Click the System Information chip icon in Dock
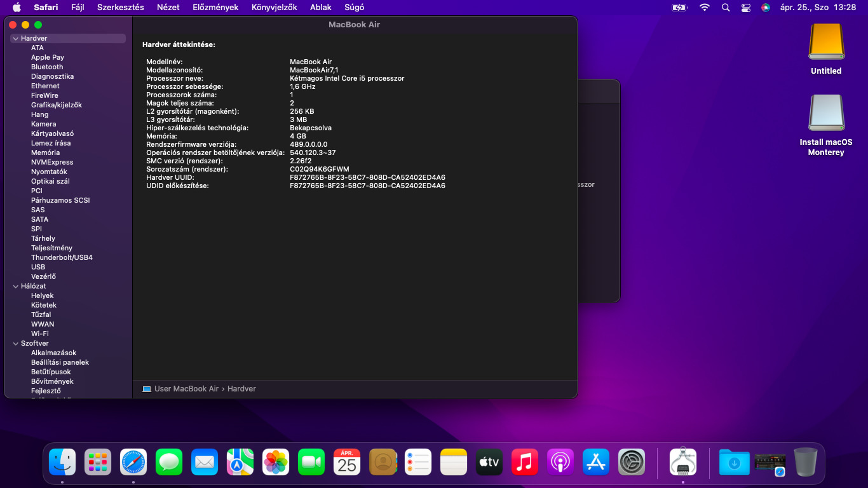This screenshot has height=488, width=868. pos(683,462)
